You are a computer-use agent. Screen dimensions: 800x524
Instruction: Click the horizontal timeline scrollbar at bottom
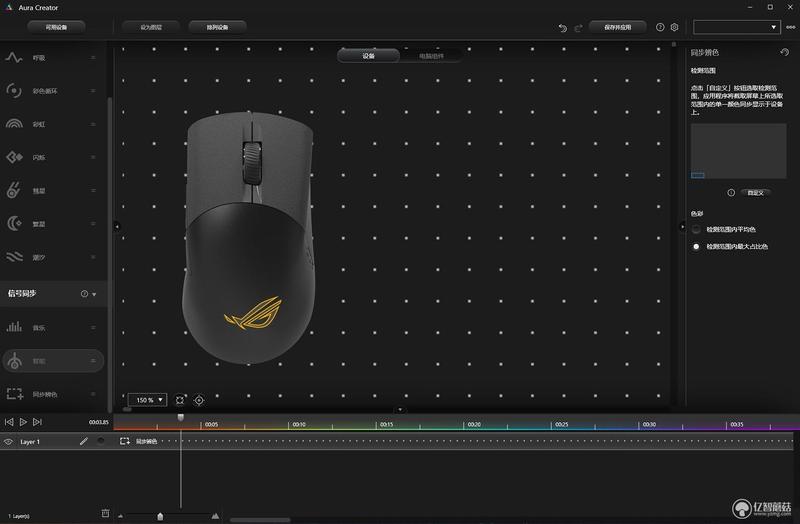(x=260, y=520)
